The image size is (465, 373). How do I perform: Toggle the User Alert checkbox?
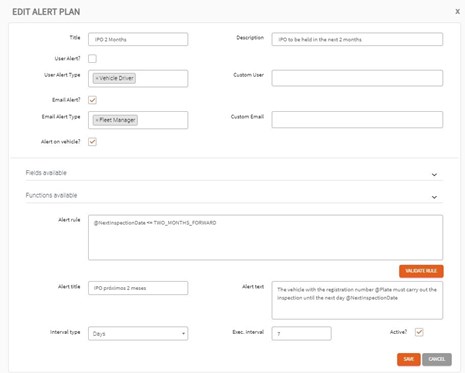92,59
